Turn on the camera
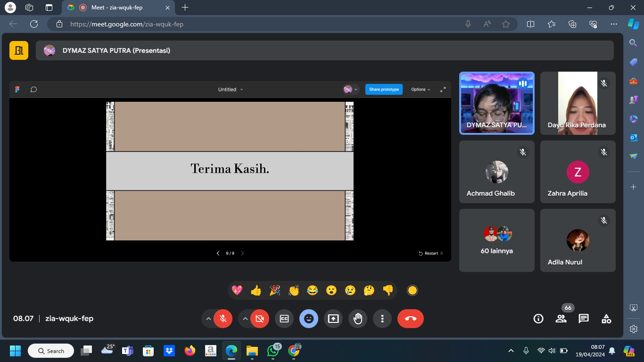The height and width of the screenshot is (362, 644). [x=259, y=319]
